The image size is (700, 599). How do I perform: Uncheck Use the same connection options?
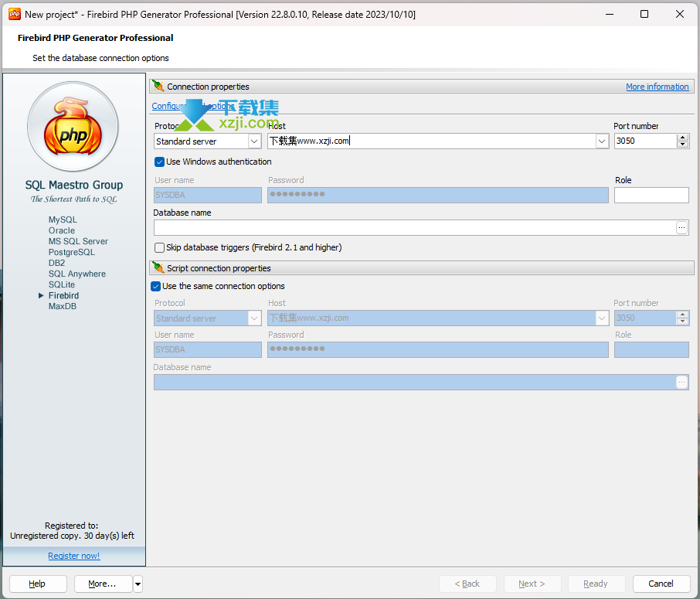pos(156,286)
